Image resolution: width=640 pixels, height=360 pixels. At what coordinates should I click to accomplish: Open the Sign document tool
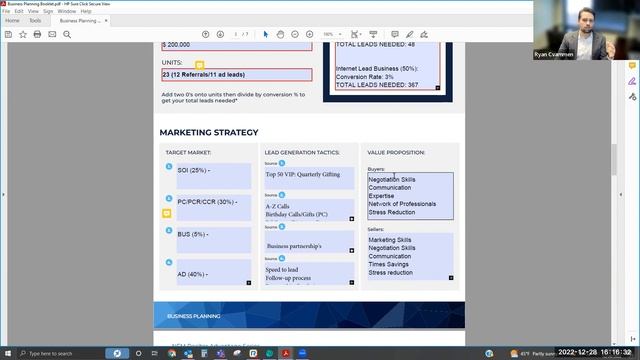(424, 34)
